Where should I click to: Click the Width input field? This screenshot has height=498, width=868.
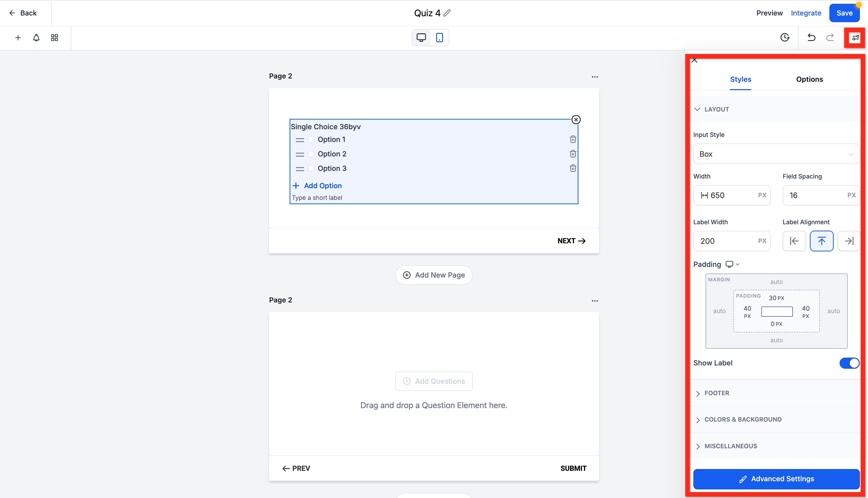[731, 195]
